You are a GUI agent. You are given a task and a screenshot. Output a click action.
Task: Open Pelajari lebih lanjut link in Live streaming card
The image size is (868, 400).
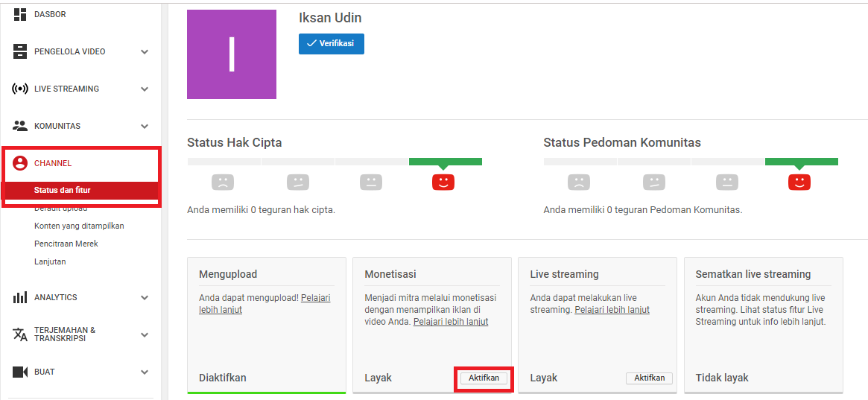[612, 310]
